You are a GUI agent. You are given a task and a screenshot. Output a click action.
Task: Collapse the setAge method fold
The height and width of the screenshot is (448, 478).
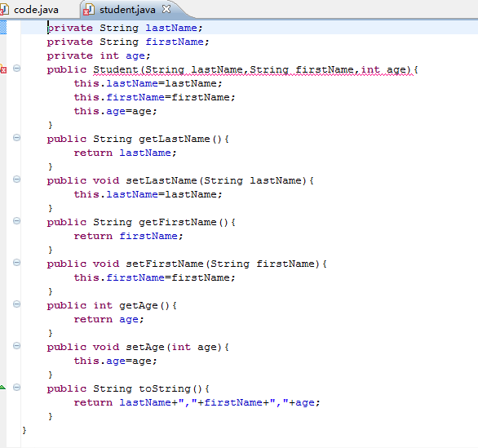(17, 345)
